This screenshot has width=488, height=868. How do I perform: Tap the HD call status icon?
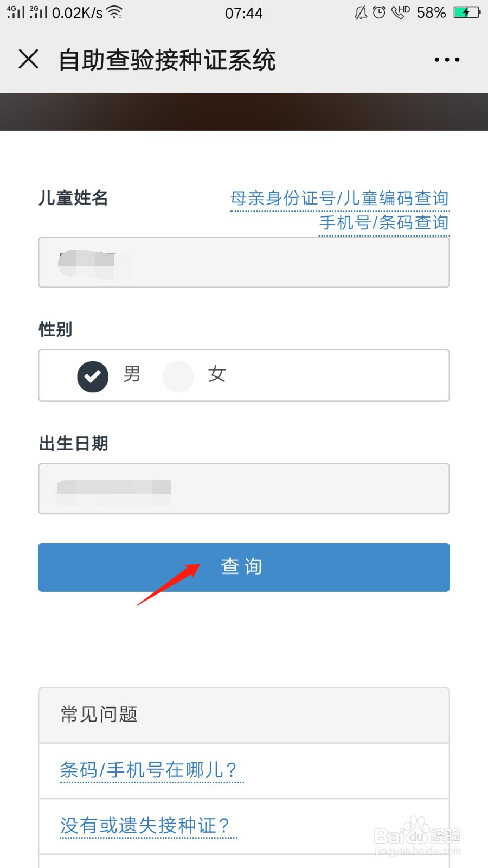coord(400,12)
